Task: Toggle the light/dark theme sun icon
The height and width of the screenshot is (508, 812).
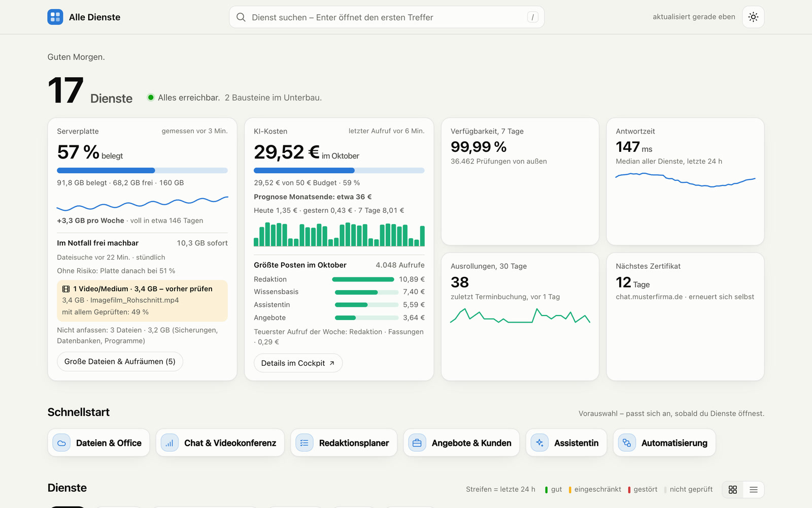Action: click(x=753, y=17)
